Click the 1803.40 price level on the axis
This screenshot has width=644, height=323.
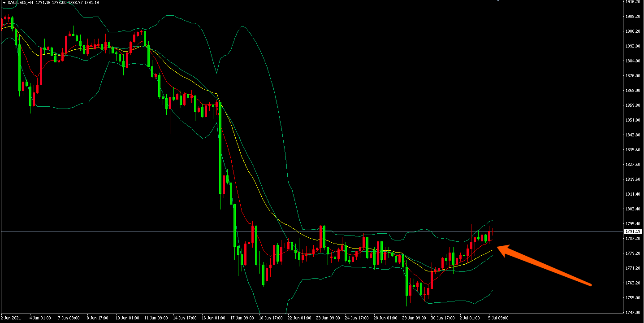633,209
